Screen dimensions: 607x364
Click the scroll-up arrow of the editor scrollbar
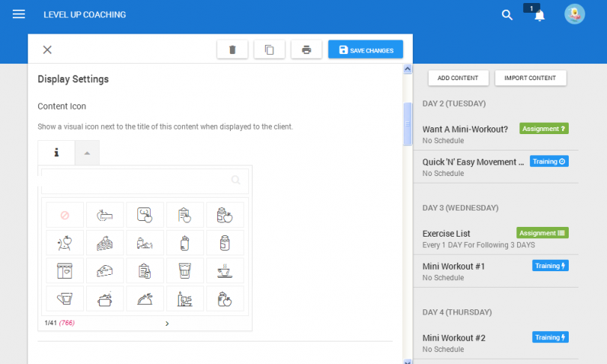point(407,69)
